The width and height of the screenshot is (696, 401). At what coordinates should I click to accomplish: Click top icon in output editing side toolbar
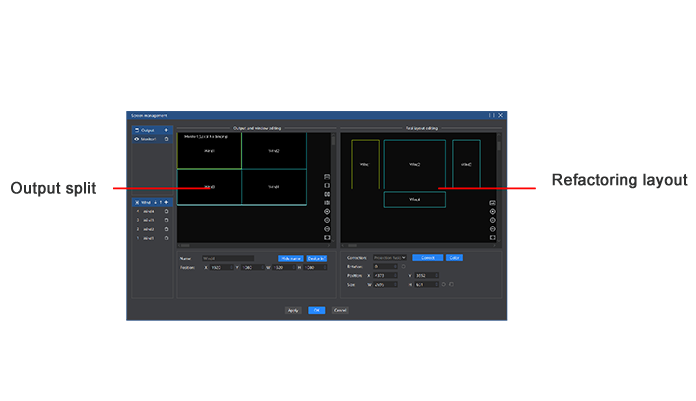[x=327, y=177]
